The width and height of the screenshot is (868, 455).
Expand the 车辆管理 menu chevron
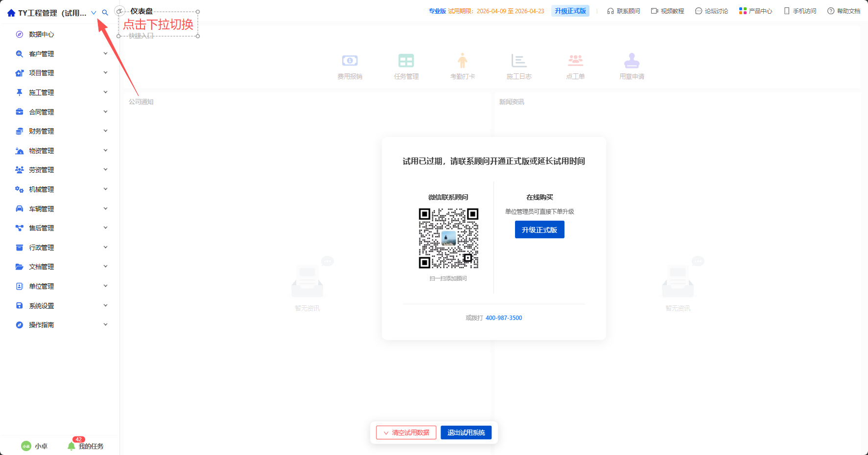pos(105,209)
